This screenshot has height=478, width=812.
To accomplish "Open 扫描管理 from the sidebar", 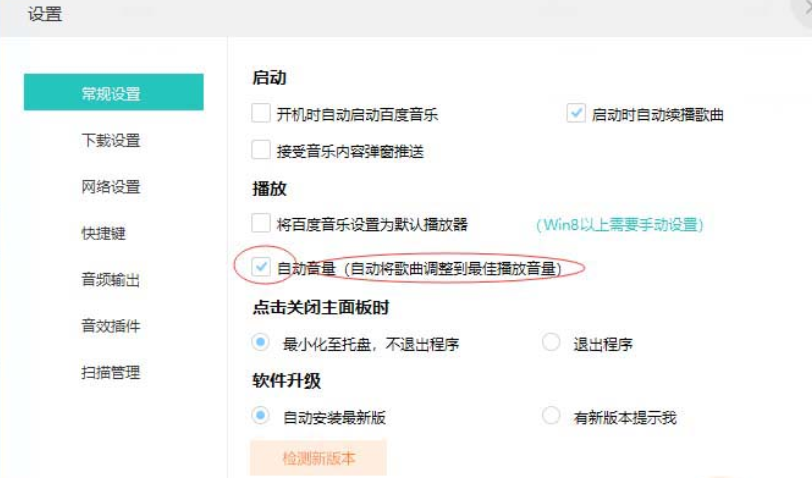I will 112,372.
